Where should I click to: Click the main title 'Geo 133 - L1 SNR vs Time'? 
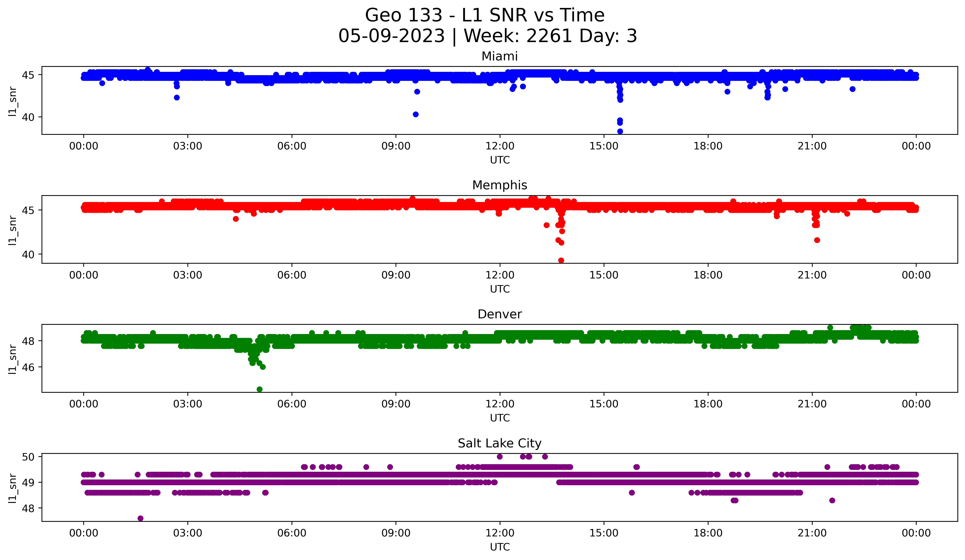click(x=484, y=16)
